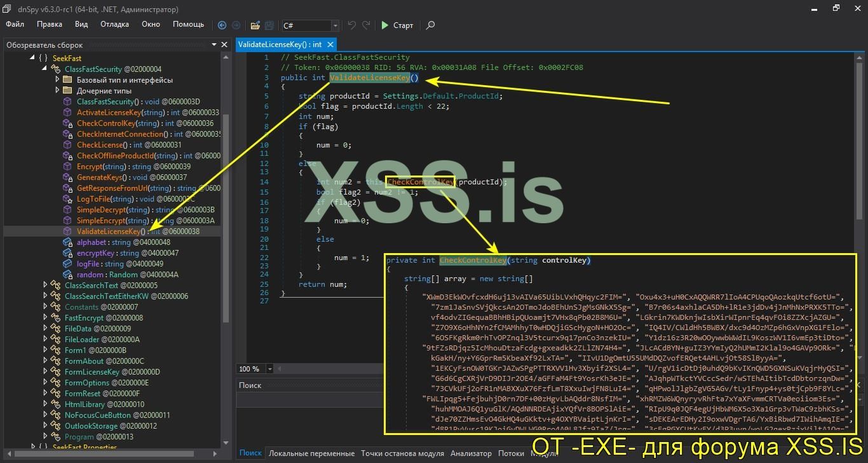The width and height of the screenshot is (868, 463).
Task: Open the Помощь menu
Action: (x=189, y=24)
